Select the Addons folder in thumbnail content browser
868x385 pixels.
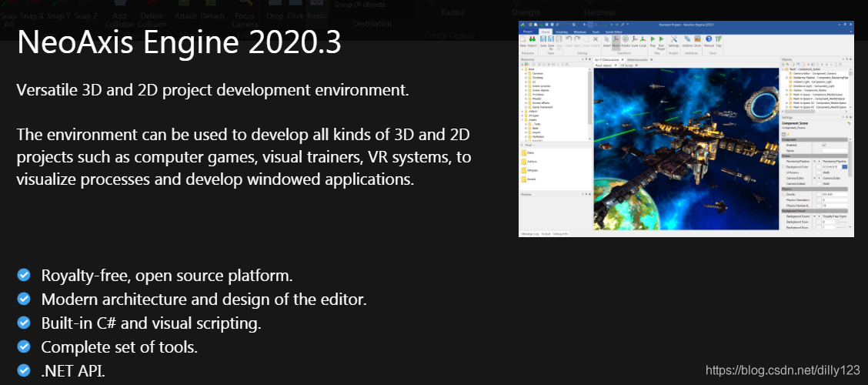coord(528,161)
